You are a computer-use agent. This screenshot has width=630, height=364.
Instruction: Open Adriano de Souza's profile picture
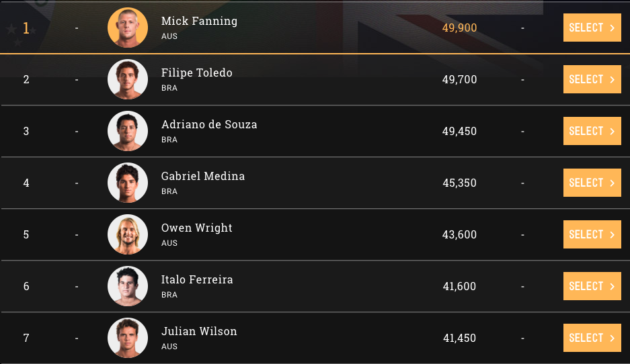128,131
